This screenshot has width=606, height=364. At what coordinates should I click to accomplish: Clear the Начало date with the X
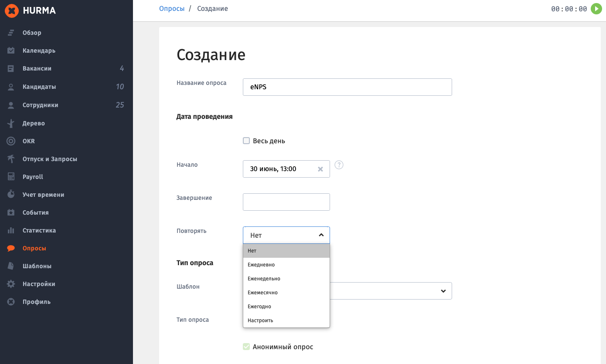click(320, 169)
